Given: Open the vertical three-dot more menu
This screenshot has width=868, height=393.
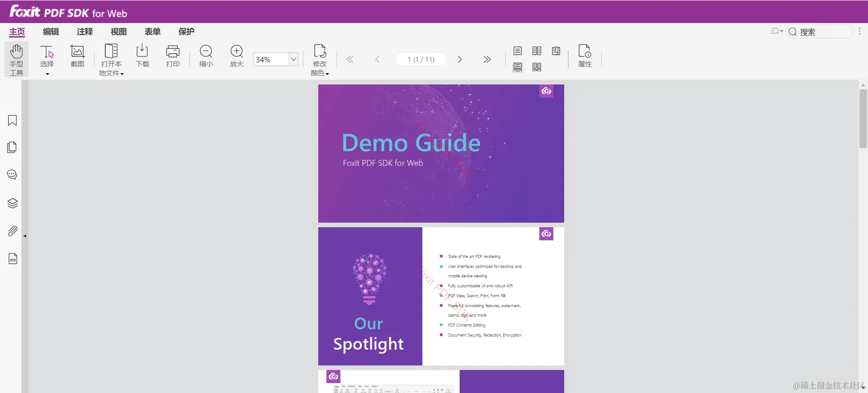Looking at the screenshot, I should tap(859, 31).
